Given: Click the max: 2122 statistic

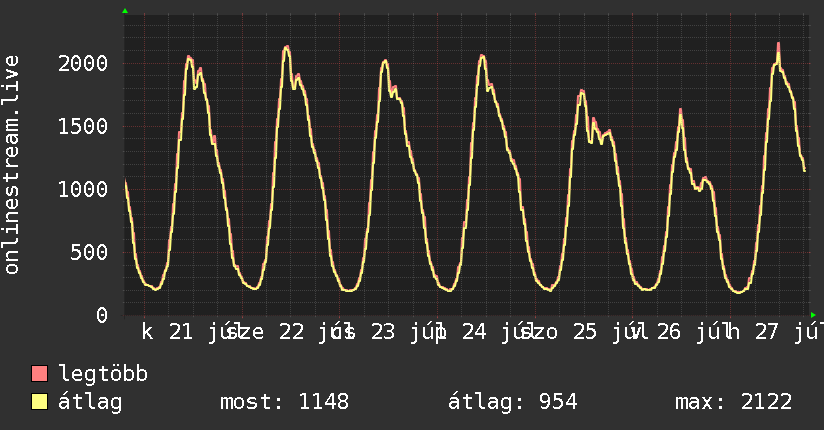Looking at the screenshot, I should coord(734,402).
